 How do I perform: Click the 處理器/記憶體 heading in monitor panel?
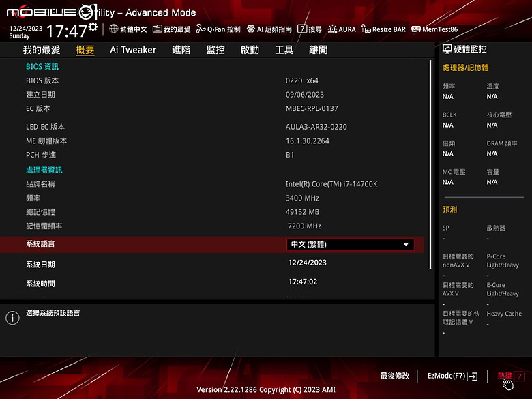(x=465, y=68)
